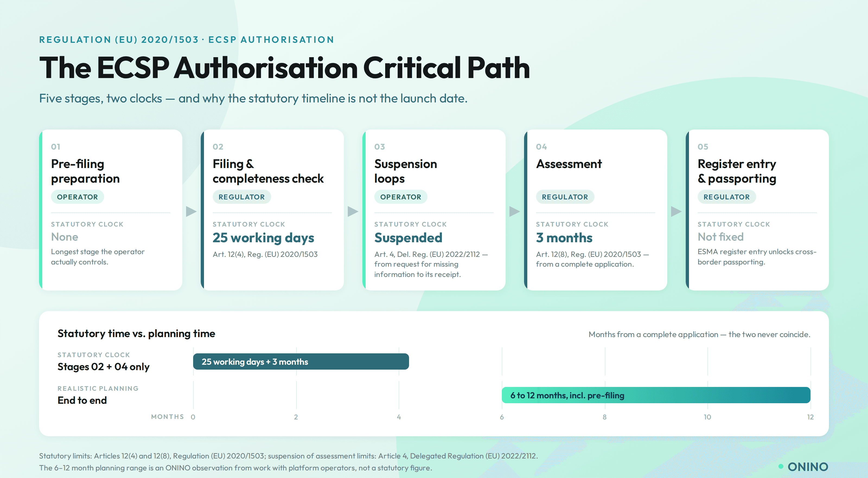This screenshot has width=868, height=478.
Task: Click the 'REGULATION (EU) 2020/1503 · ECSP AUTHORISATION' header
Action: (x=187, y=40)
